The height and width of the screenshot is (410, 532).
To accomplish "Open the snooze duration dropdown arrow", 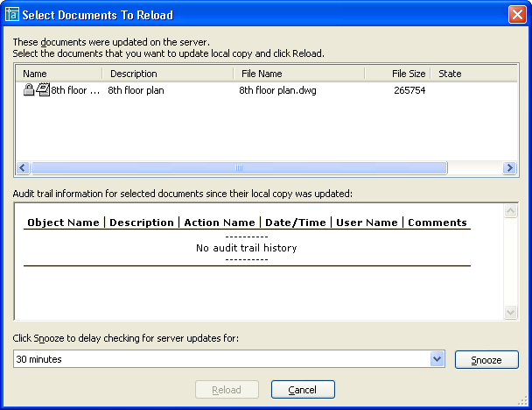I will (437, 359).
